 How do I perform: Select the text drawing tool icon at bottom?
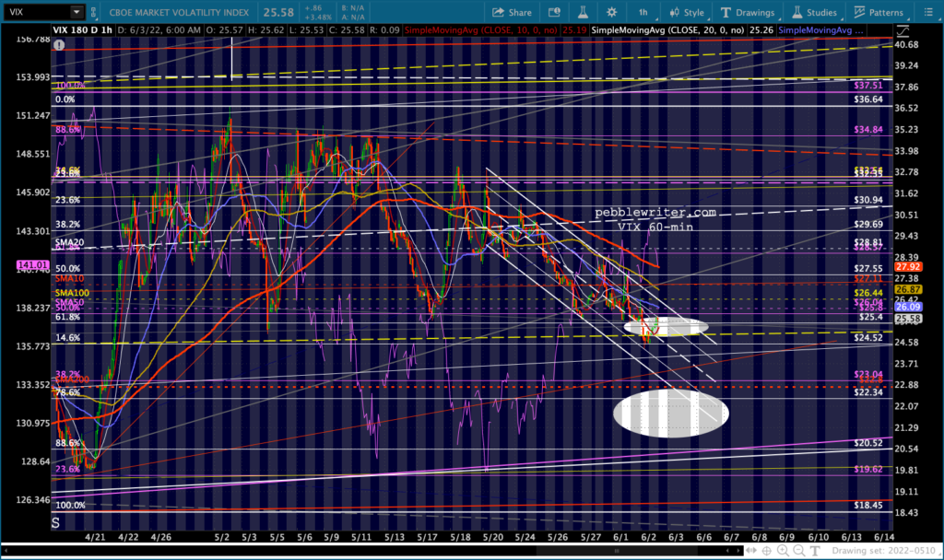[816, 551]
